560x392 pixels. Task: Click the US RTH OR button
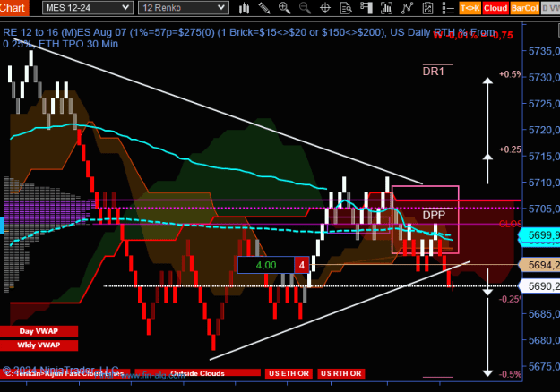point(341,373)
